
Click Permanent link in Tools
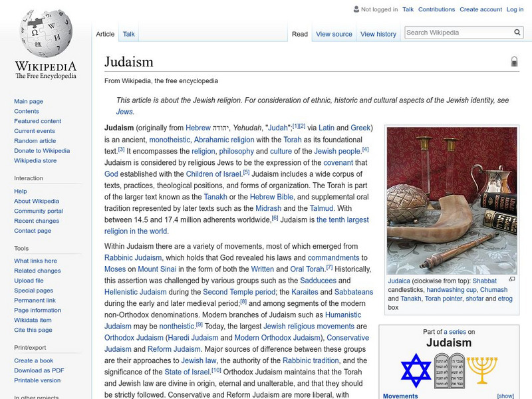35,301
